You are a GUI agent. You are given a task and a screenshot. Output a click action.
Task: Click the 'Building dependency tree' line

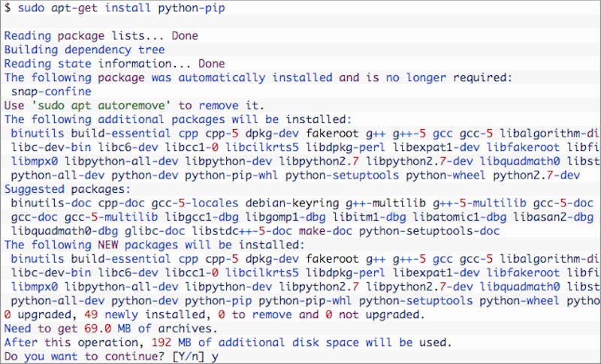tap(84, 50)
